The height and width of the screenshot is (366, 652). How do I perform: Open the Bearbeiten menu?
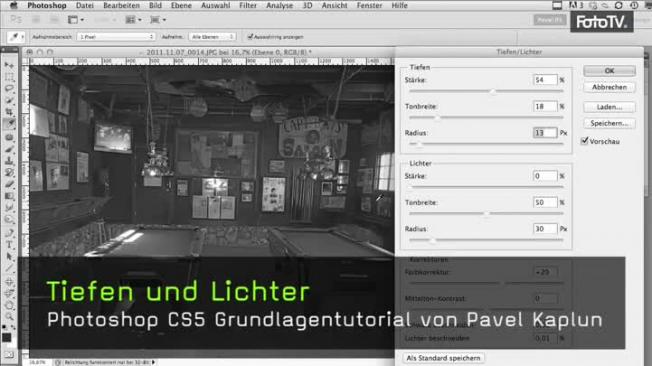(x=121, y=5)
